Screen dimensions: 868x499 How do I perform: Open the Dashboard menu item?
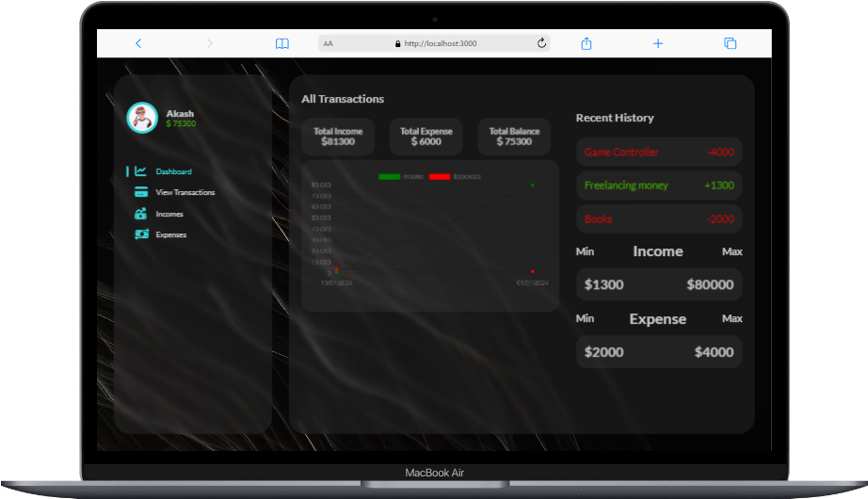coord(173,171)
